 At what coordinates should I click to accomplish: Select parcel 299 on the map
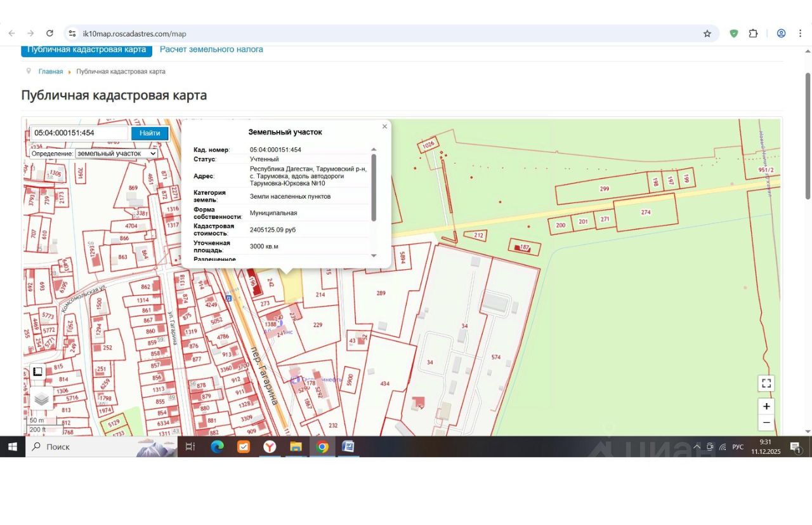pos(605,189)
